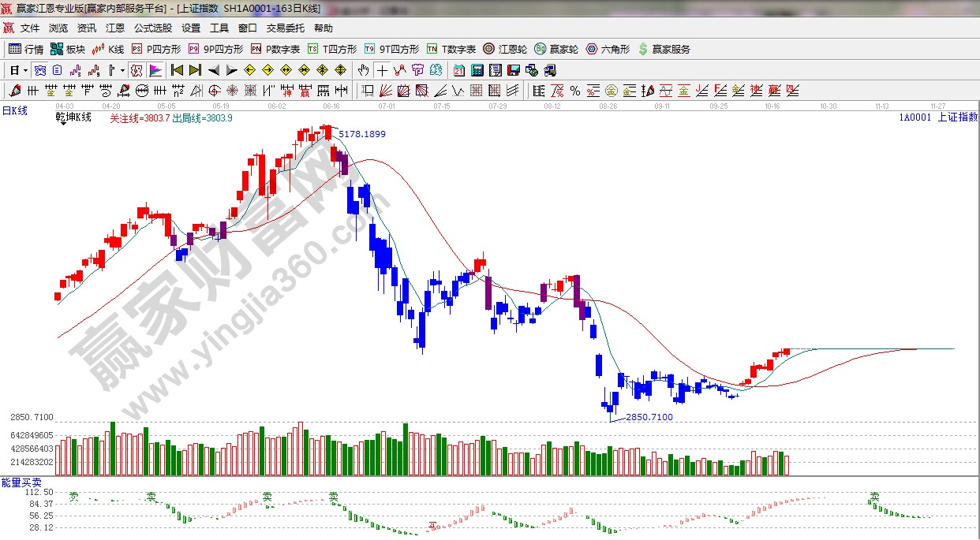Open the P四方形 square chart button
Screen dimensions: 980x540
[156, 49]
